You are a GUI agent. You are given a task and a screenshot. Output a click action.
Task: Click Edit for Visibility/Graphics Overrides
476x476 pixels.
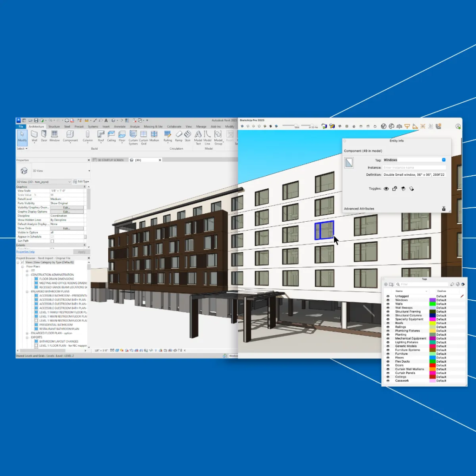click(x=66, y=207)
